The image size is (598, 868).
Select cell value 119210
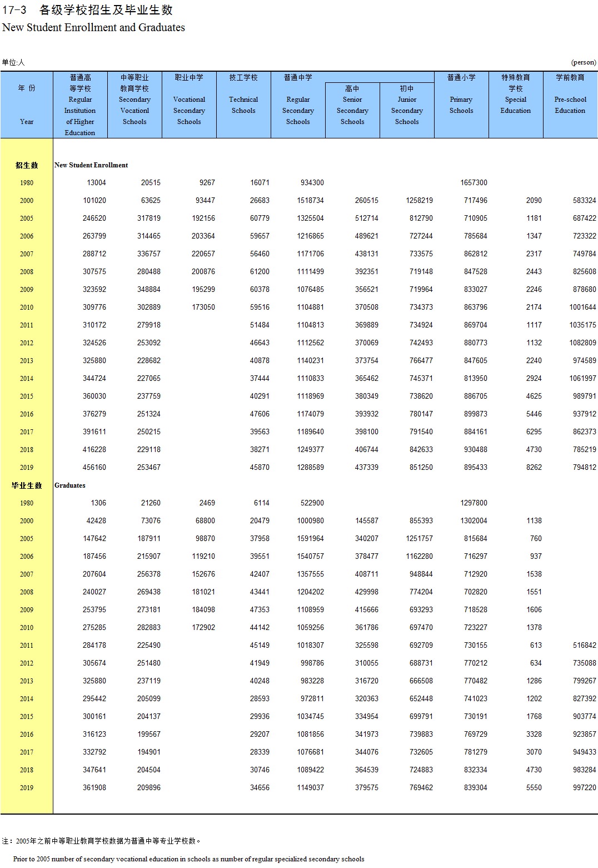coord(203,557)
